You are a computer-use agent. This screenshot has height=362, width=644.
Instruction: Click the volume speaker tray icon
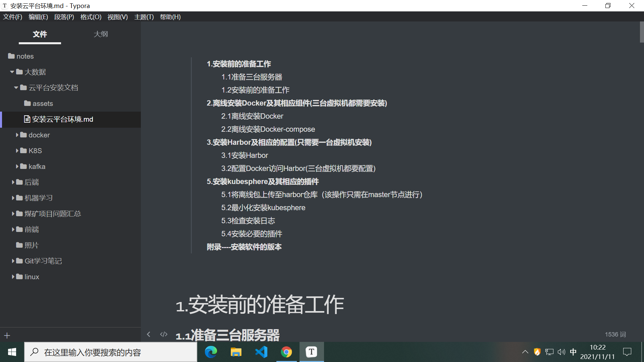click(561, 352)
